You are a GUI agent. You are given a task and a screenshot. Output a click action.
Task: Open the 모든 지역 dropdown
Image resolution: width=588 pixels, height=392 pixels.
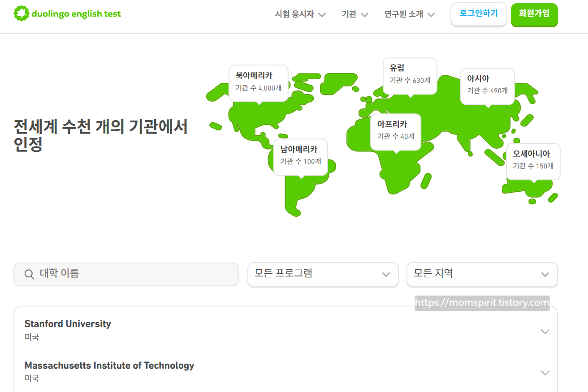(482, 274)
